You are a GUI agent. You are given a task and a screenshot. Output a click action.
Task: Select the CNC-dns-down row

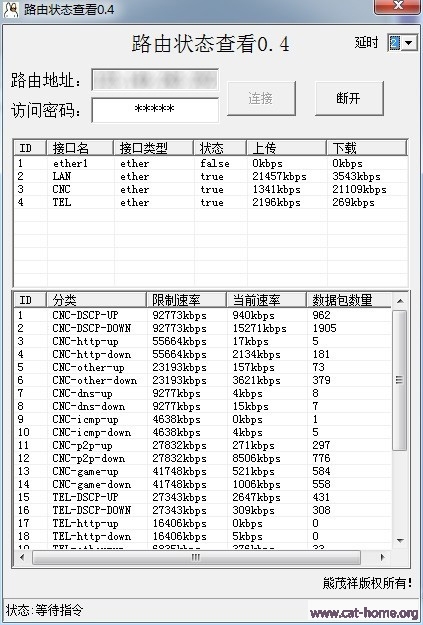point(203,407)
